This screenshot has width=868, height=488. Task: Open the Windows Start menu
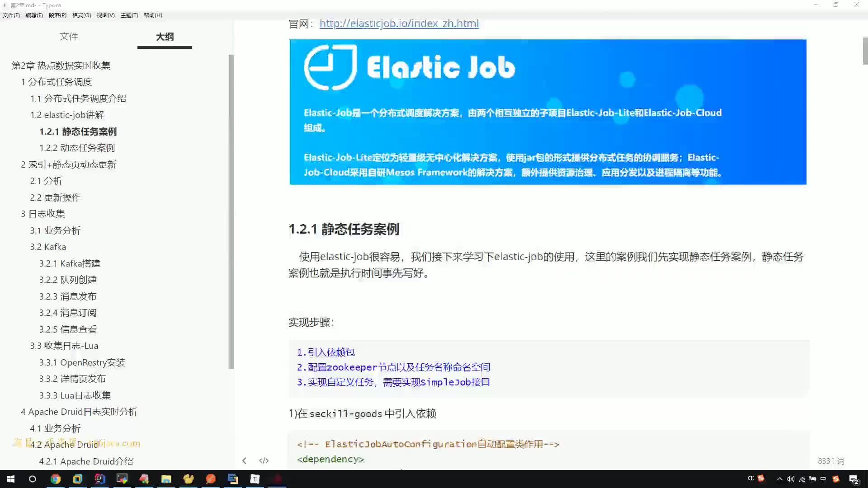11,479
